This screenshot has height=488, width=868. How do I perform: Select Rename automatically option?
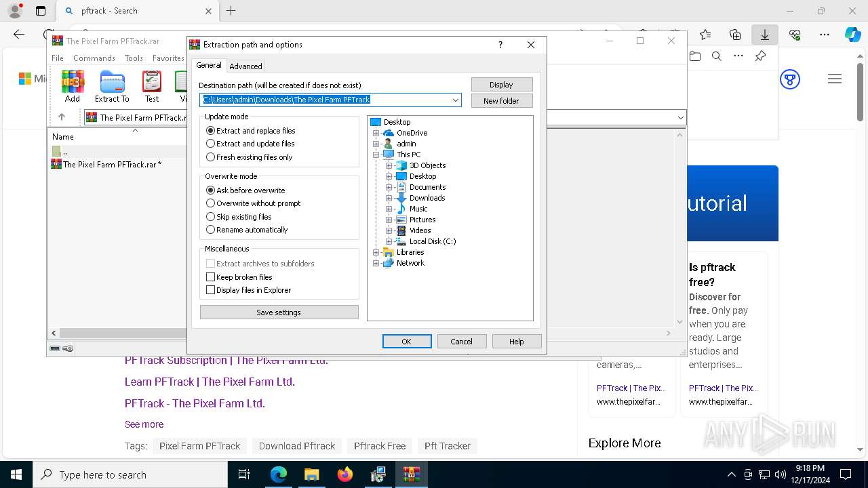point(247,230)
